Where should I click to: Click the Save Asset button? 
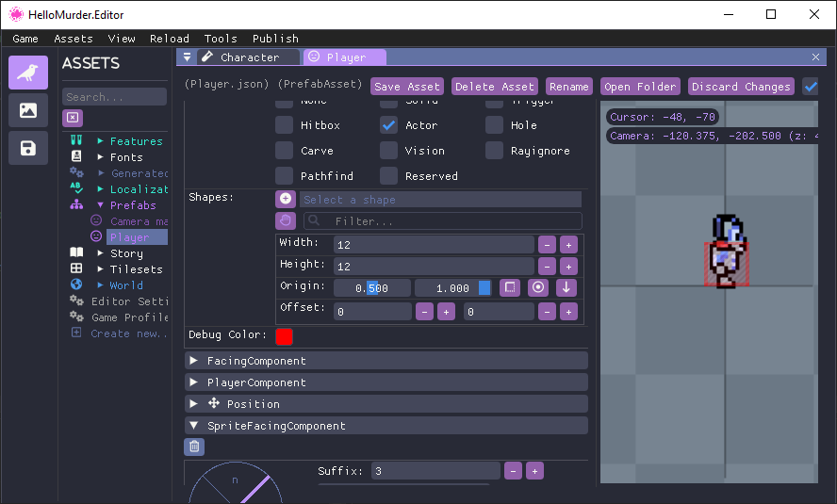(407, 87)
